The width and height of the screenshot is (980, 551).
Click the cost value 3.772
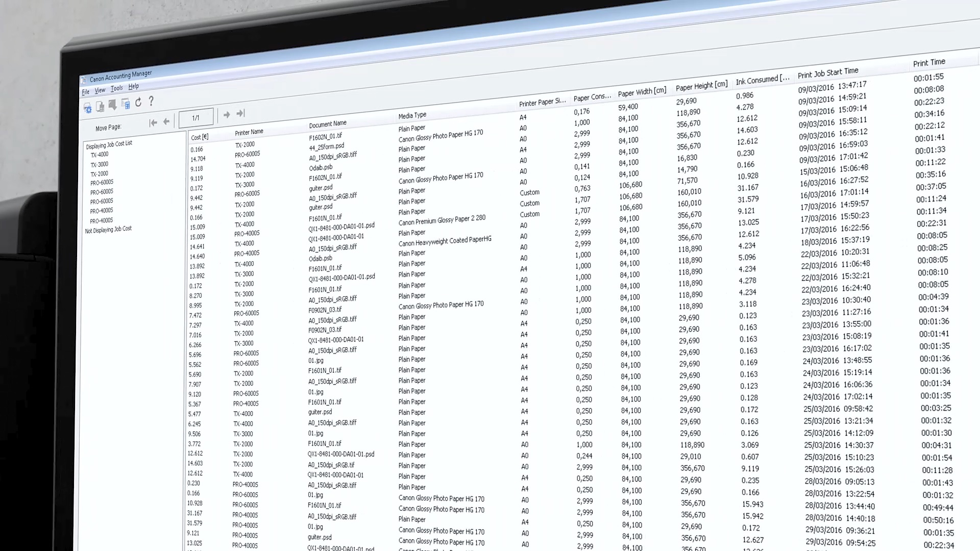(x=194, y=444)
